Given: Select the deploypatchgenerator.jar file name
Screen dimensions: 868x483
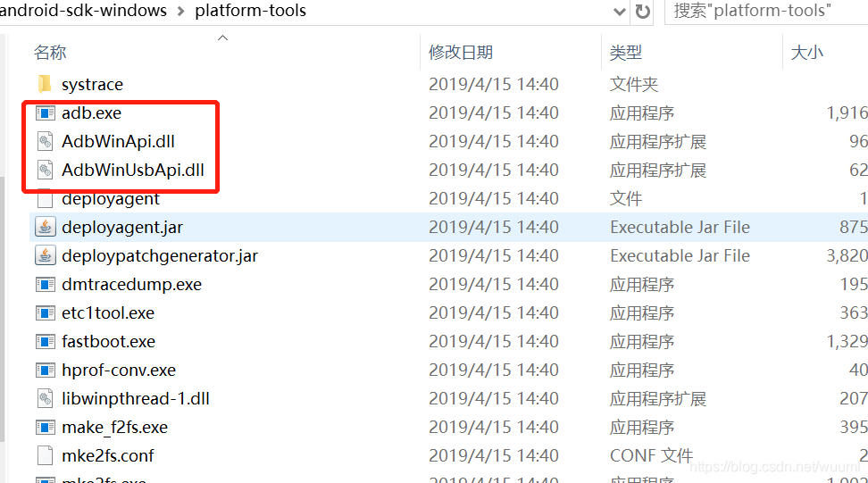Looking at the screenshot, I should click(160, 256).
